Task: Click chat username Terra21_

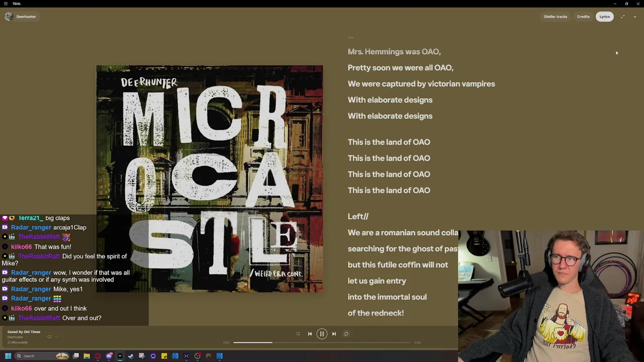Action: [30, 218]
